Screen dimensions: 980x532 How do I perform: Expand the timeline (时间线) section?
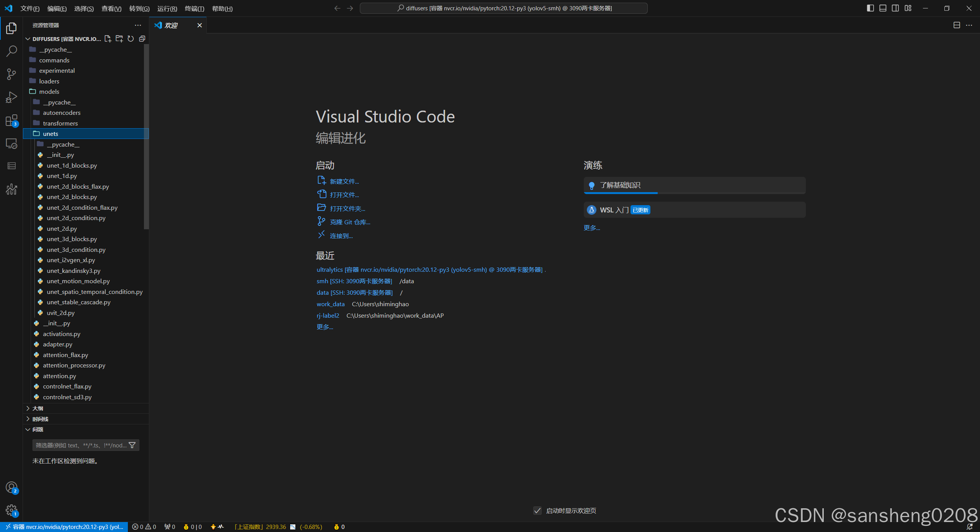click(40, 419)
